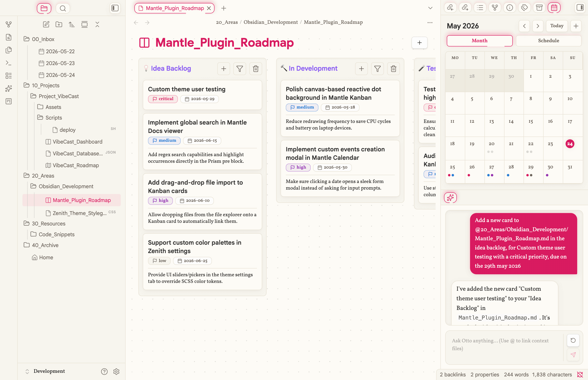Switch calendar to Month view
Viewport: 588px width, 380px height.
479,40
